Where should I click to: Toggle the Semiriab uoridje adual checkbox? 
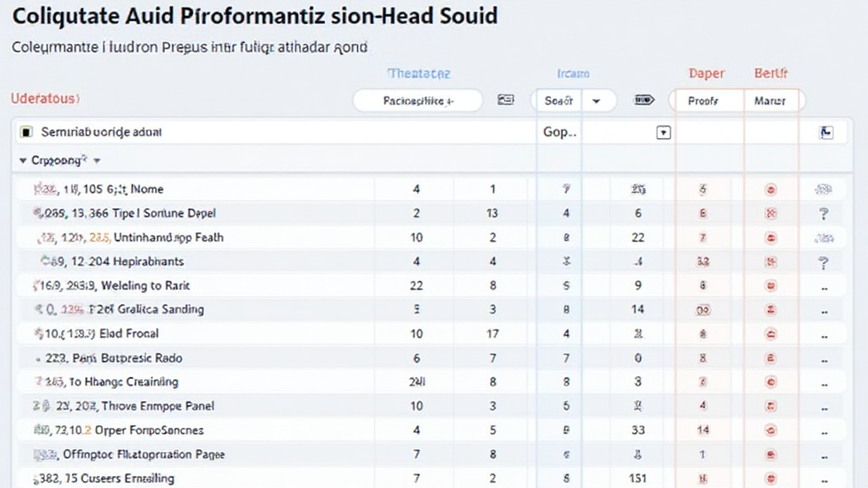click(26, 132)
